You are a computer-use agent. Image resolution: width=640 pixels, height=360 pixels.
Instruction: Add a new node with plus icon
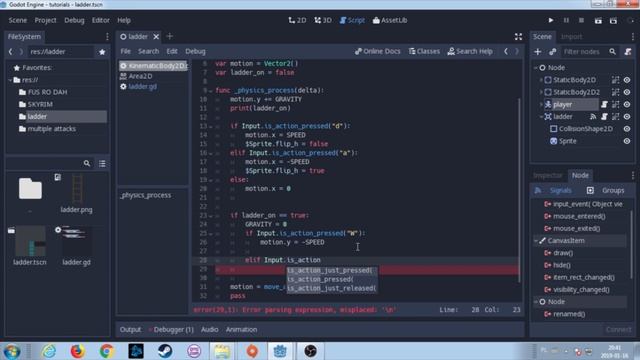coord(538,51)
